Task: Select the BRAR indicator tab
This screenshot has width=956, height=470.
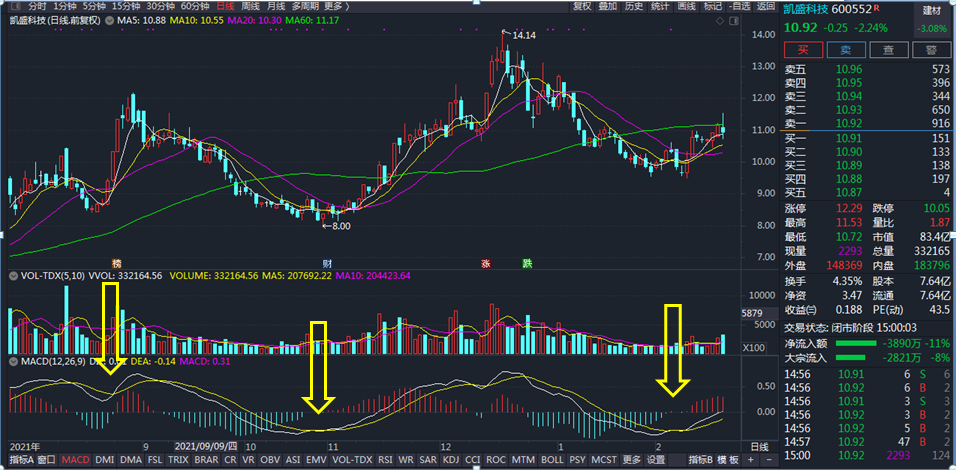Action: [x=206, y=459]
